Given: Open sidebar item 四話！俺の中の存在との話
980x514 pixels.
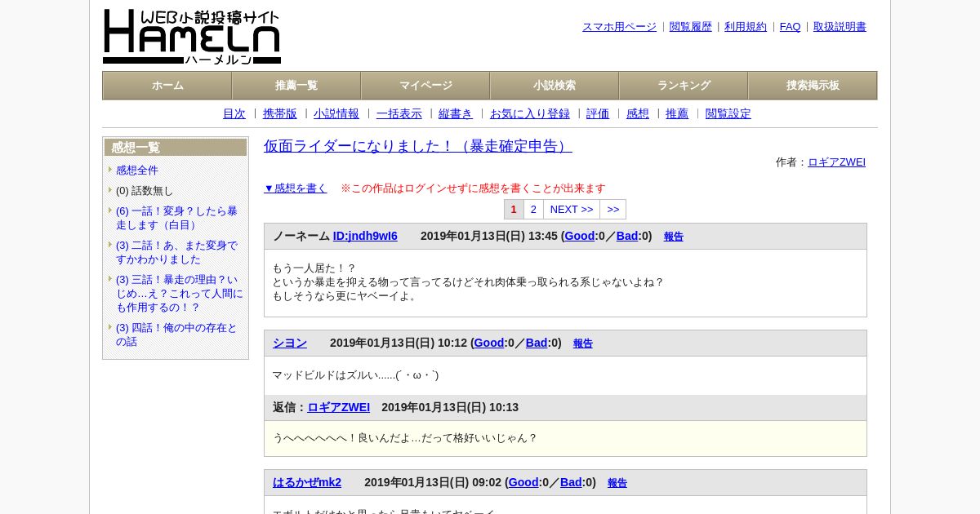Looking at the screenshot, I should [x=176, y=335].
